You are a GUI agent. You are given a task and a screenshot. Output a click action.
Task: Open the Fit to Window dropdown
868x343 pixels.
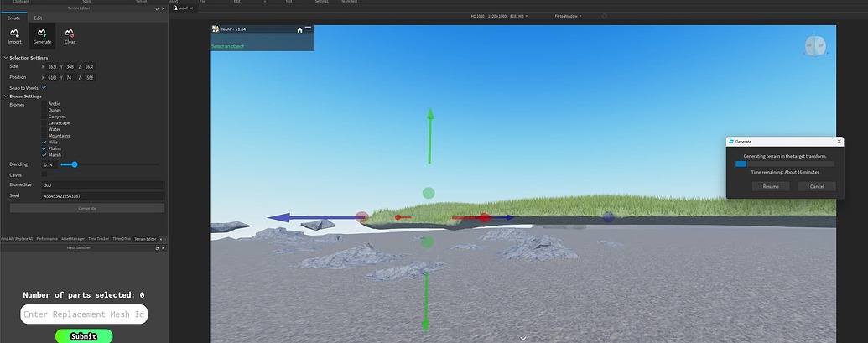(568, 16)
